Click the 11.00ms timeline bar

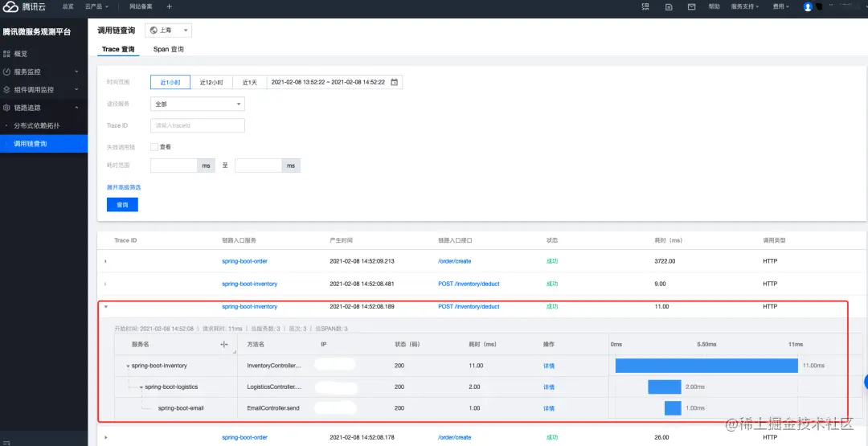point(706,366)
